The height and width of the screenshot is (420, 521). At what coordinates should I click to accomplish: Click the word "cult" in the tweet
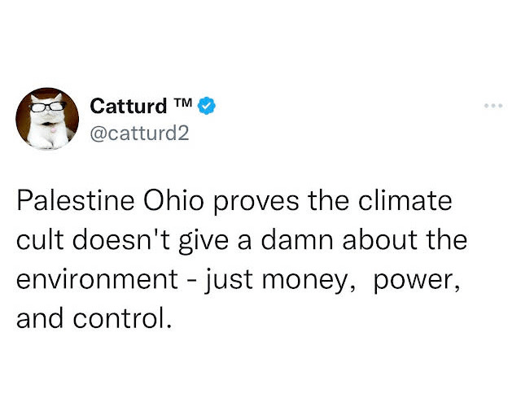coord(35,239)
